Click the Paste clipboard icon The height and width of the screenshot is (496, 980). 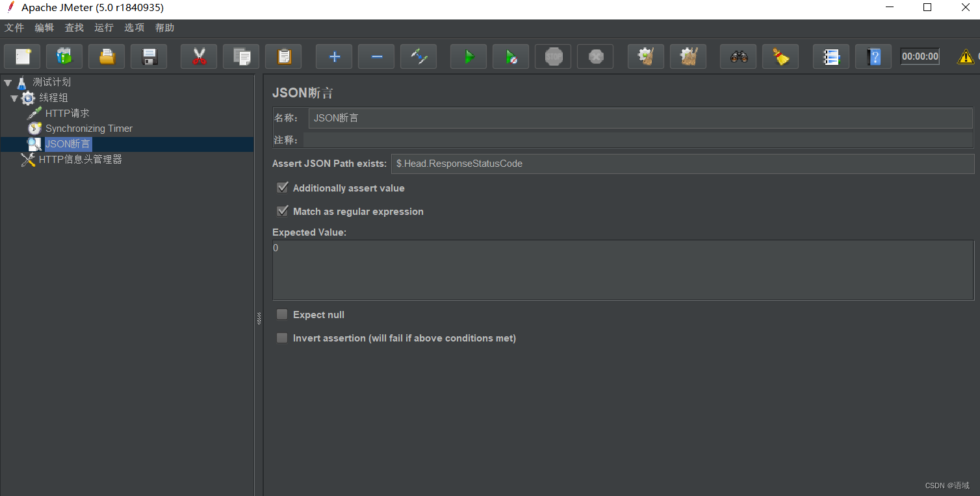click(283, 56)
